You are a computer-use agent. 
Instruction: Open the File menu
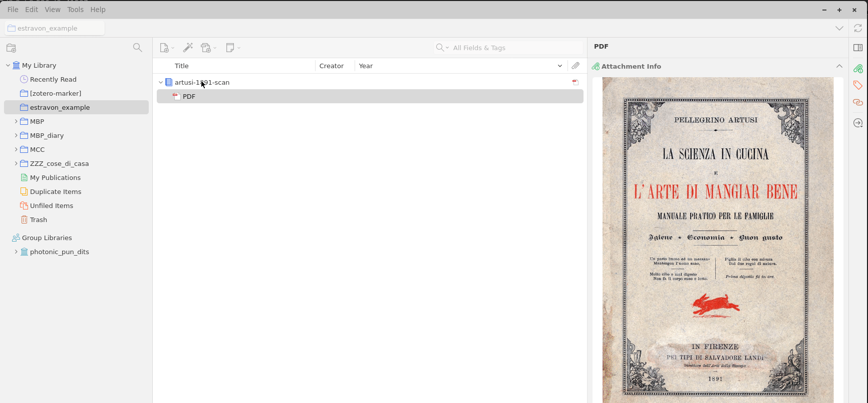(x=13, y=10)
